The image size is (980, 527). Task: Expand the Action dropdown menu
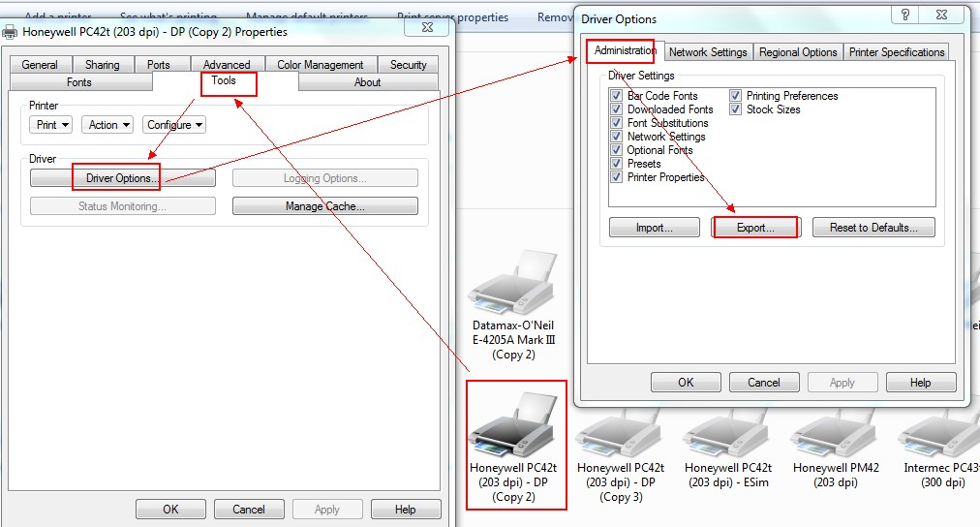[107, 125]
